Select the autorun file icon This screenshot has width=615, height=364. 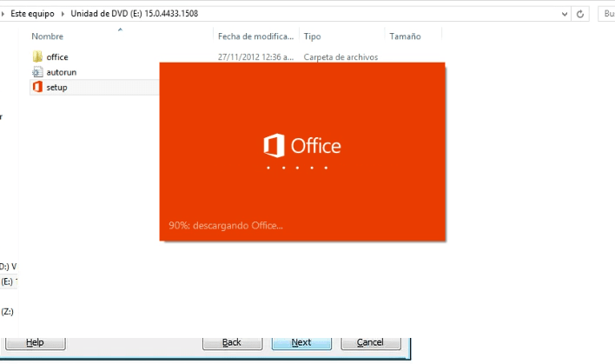37,72
